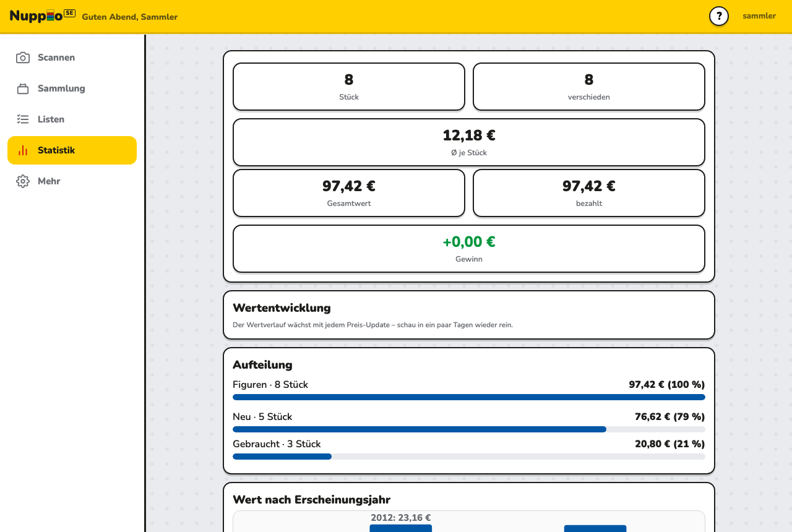Click 'Neu · 5 Stück' label
792x532 pixels.
pos(262,417)
